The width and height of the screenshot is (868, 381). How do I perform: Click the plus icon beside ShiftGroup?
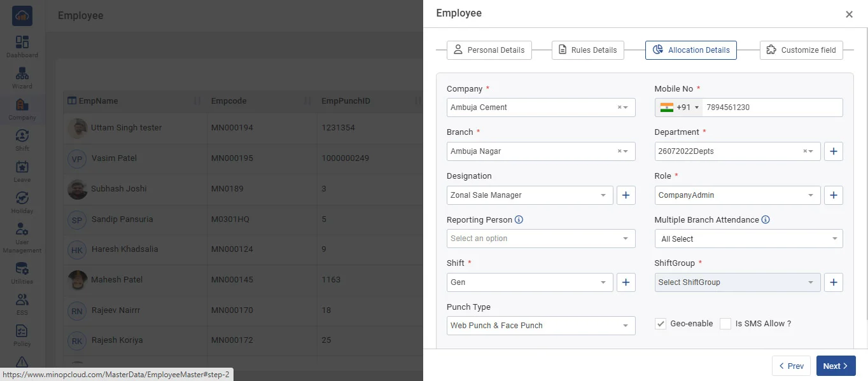pos(834,282)
